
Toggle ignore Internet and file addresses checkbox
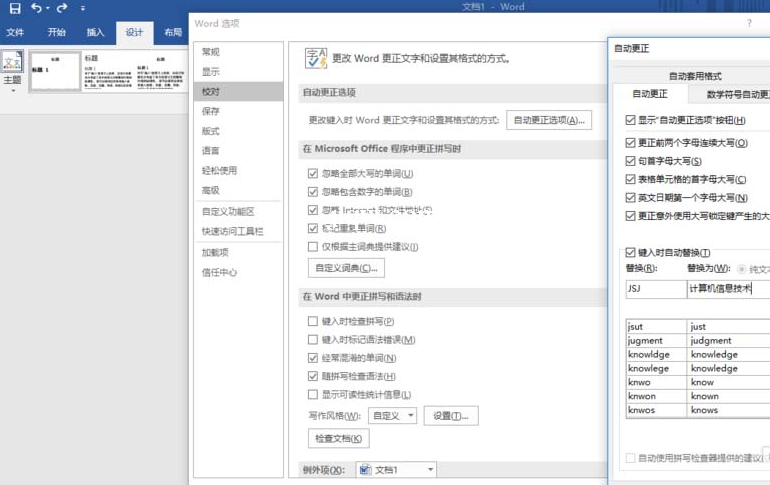(x=313, y=210)
